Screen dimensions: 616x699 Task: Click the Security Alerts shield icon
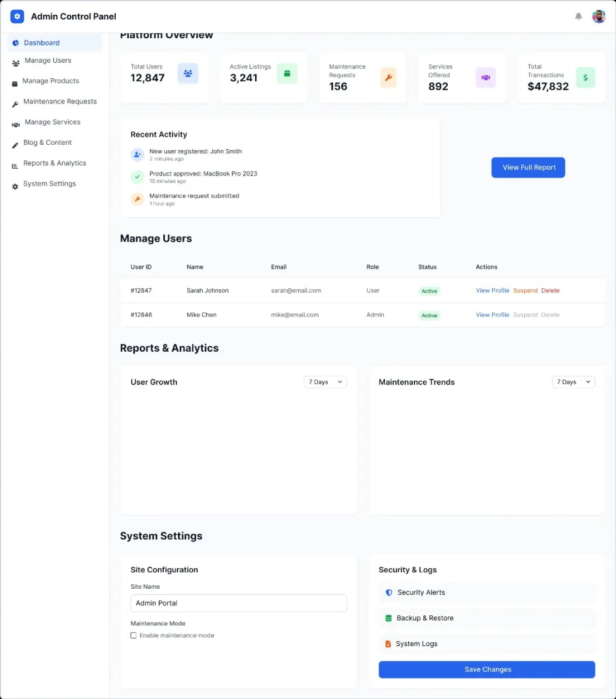pos(388,592)
